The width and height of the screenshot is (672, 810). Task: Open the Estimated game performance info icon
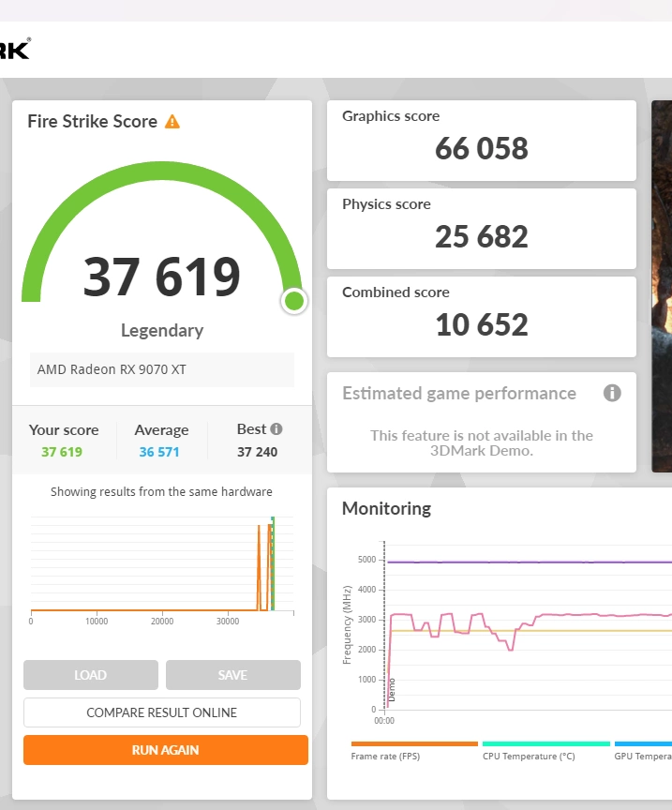coord(612,393)
